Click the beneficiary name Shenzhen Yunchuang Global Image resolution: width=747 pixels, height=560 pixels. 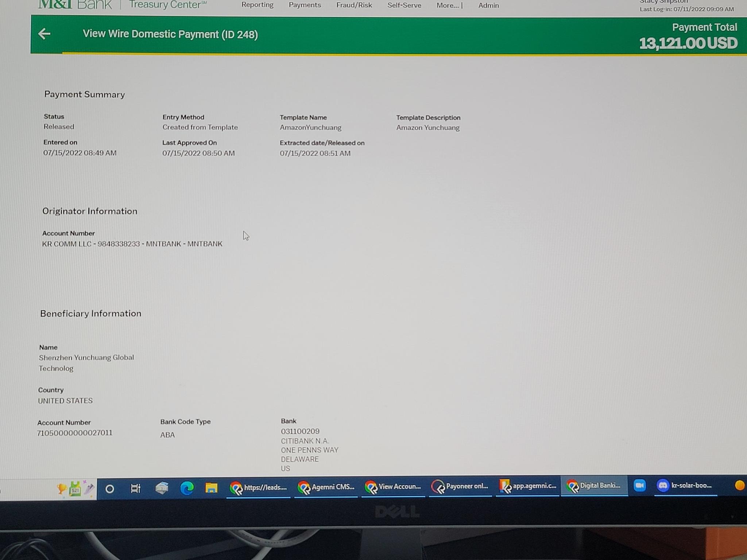86,358
